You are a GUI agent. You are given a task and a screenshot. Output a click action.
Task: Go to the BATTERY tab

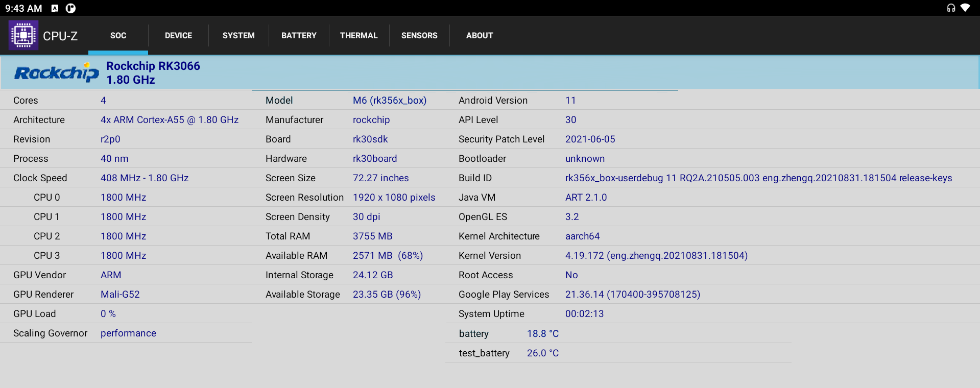(299, 36)
